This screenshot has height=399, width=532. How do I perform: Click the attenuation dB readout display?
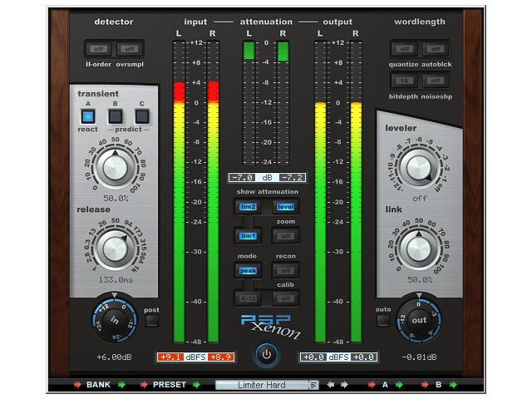267,178
